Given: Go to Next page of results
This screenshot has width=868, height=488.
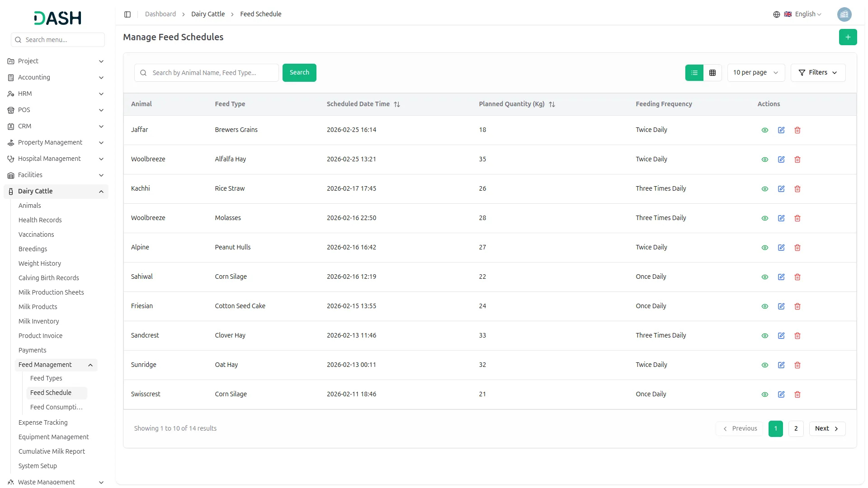Looking at the screenshot, I should pos(827,429).
